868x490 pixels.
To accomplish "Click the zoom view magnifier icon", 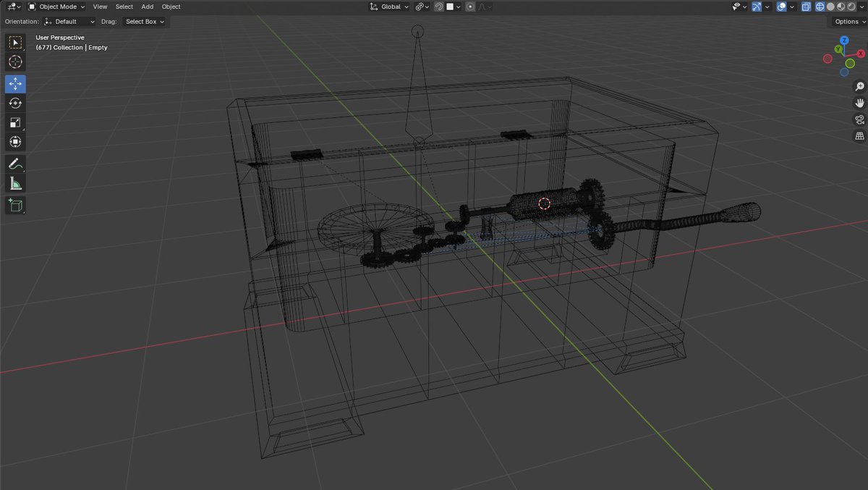I will (x=859, y=85).
